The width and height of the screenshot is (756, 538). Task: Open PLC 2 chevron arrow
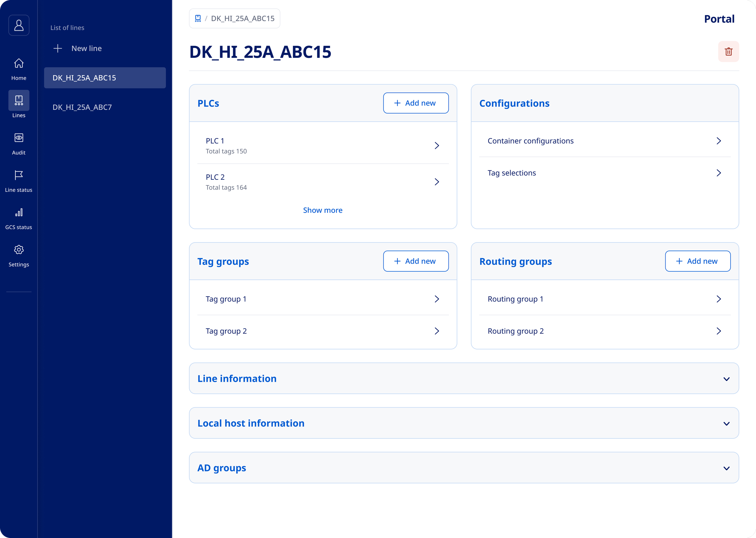(437, 182)
